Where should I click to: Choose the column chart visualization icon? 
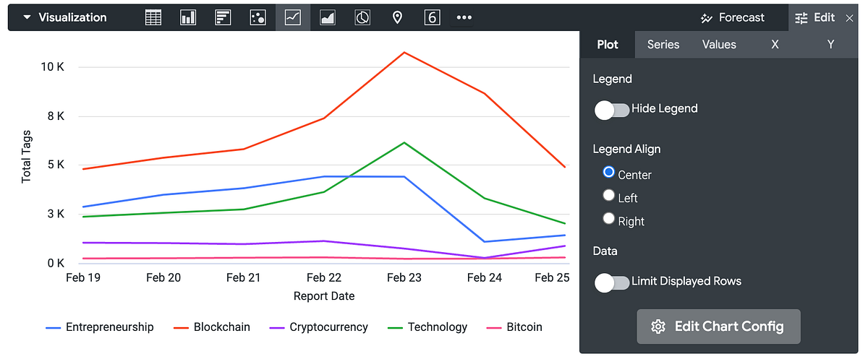[x=188, y=18]
